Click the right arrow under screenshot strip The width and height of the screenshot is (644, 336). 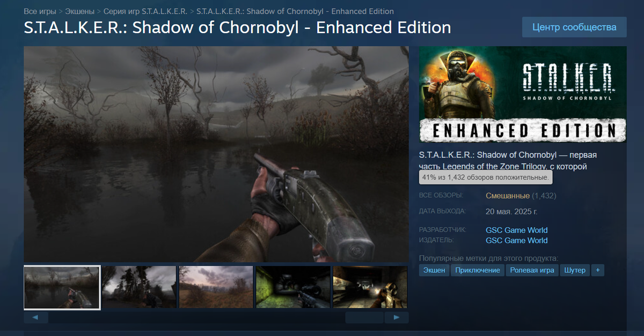pyautogui.click(x=397, y=318)
